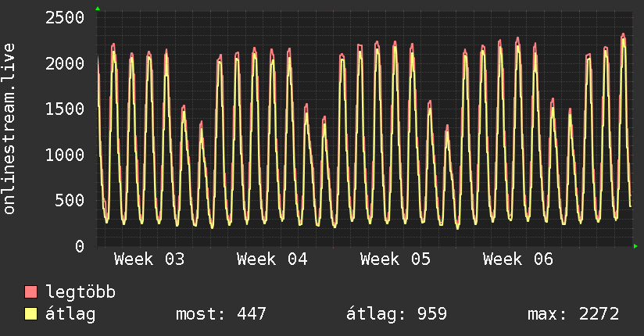Click the "max: 2272" statistic

[574, 315]
